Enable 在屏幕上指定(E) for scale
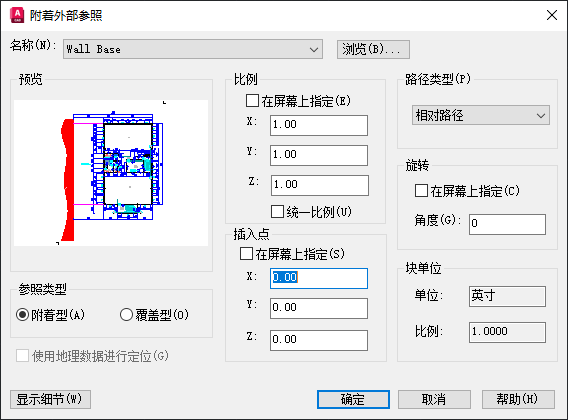Screen dimensions: 568x420 [x=252, y=100]
